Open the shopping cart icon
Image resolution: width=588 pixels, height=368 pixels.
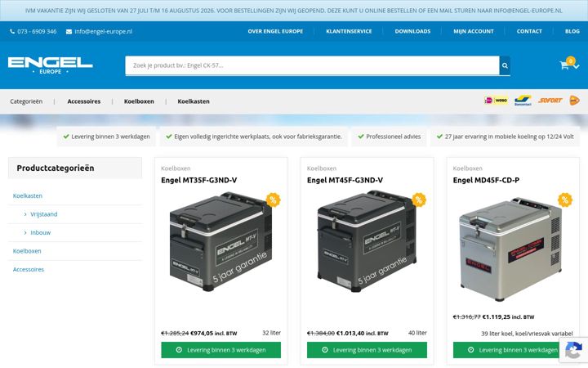pos(564,65)
